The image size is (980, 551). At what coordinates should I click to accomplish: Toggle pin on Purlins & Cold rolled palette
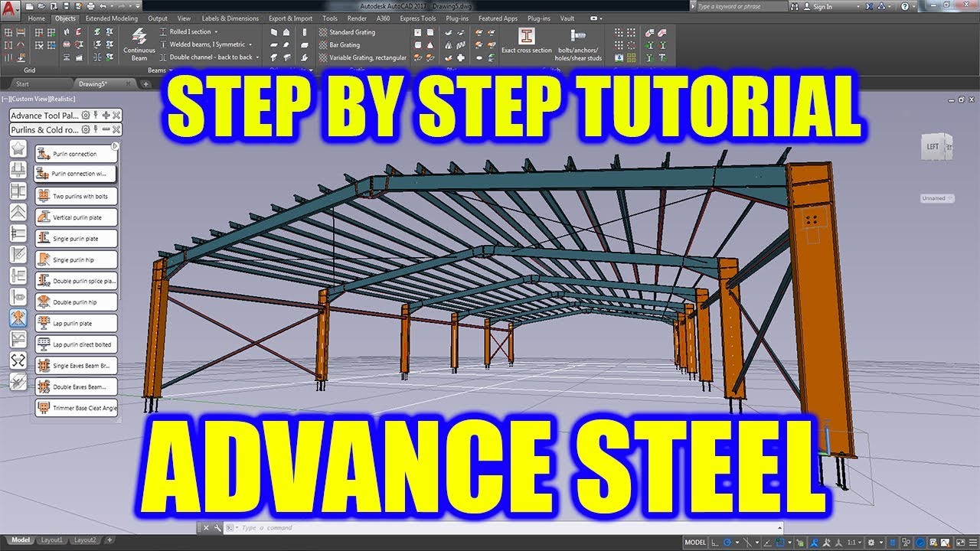[96, 129]
